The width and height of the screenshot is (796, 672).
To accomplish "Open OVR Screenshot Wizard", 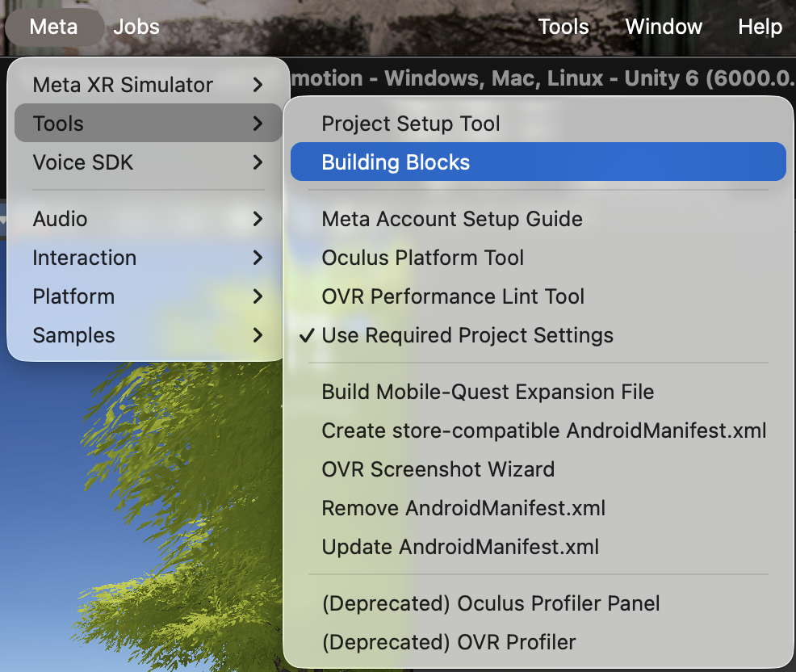I will coord(438,469).
